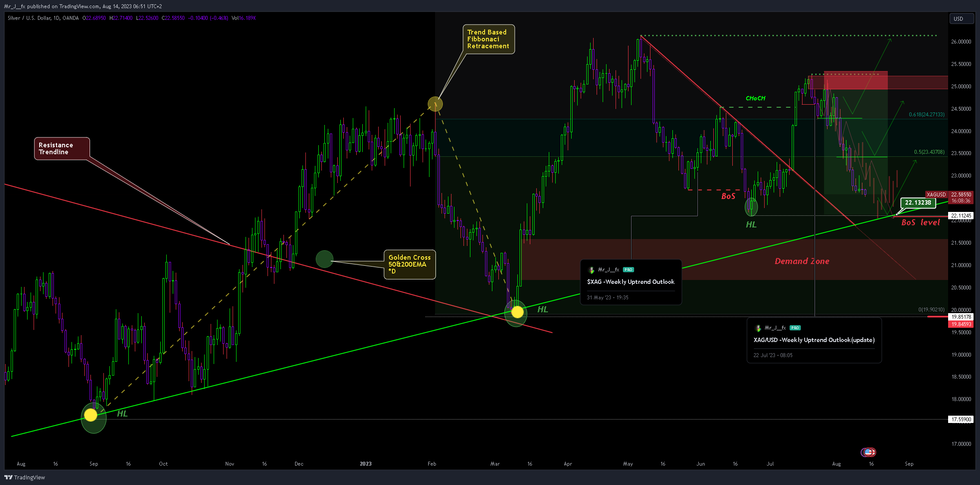Screen dimensions: 980x485
Task: Open the USD currency selector
Action: (961, 19)
